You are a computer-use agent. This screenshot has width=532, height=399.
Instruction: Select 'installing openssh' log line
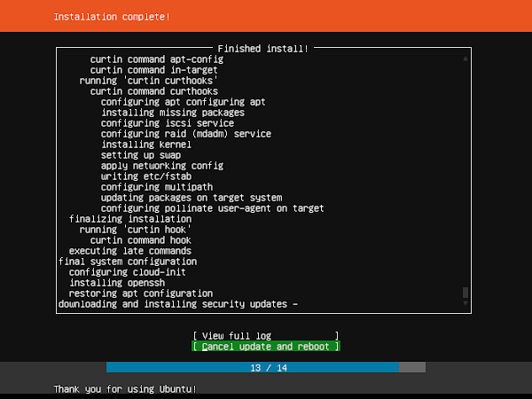click(117, 283)
